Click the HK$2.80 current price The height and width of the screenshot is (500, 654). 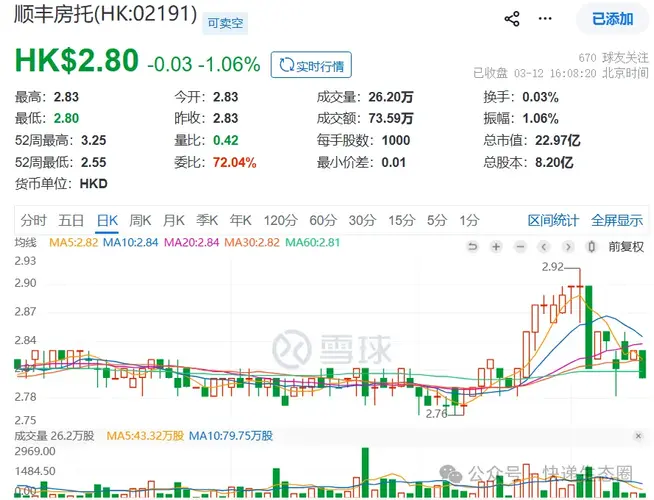coord(77,61)
